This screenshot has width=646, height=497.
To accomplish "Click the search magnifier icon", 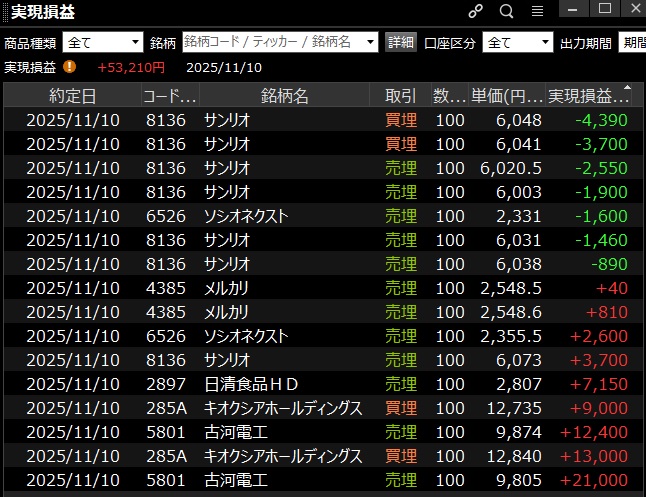I will pos(506,11).
